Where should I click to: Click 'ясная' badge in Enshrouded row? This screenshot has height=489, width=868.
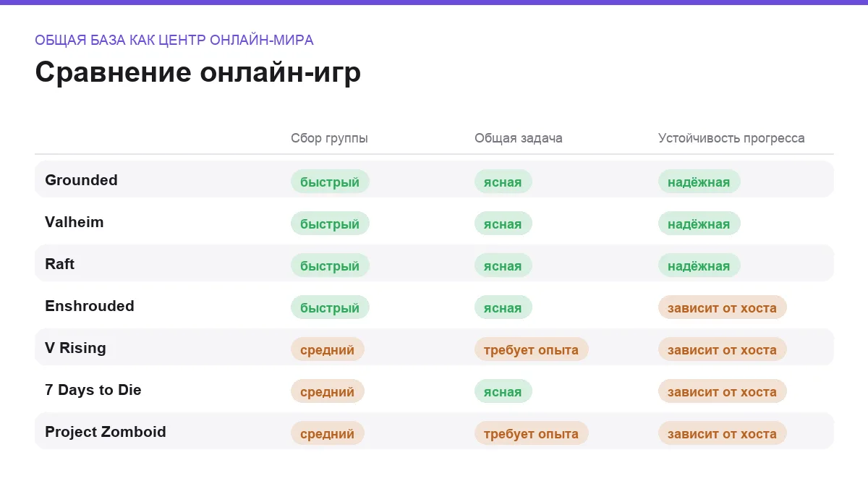(503, 307)
